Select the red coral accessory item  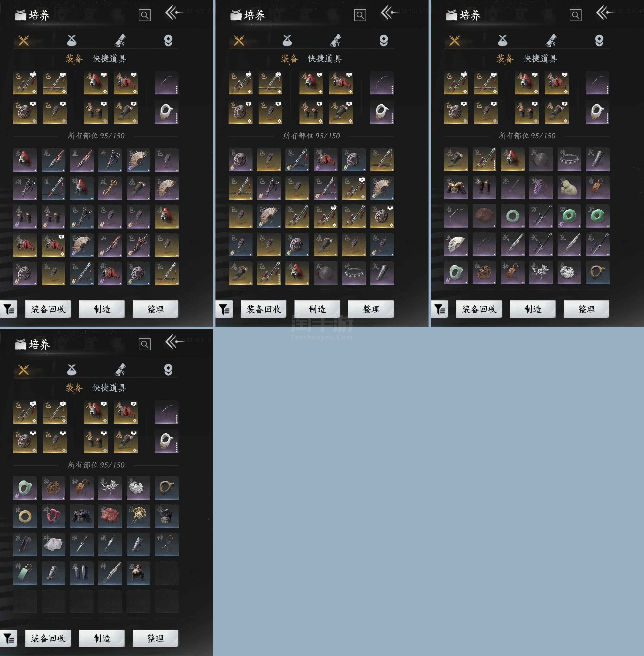(54, 516)
